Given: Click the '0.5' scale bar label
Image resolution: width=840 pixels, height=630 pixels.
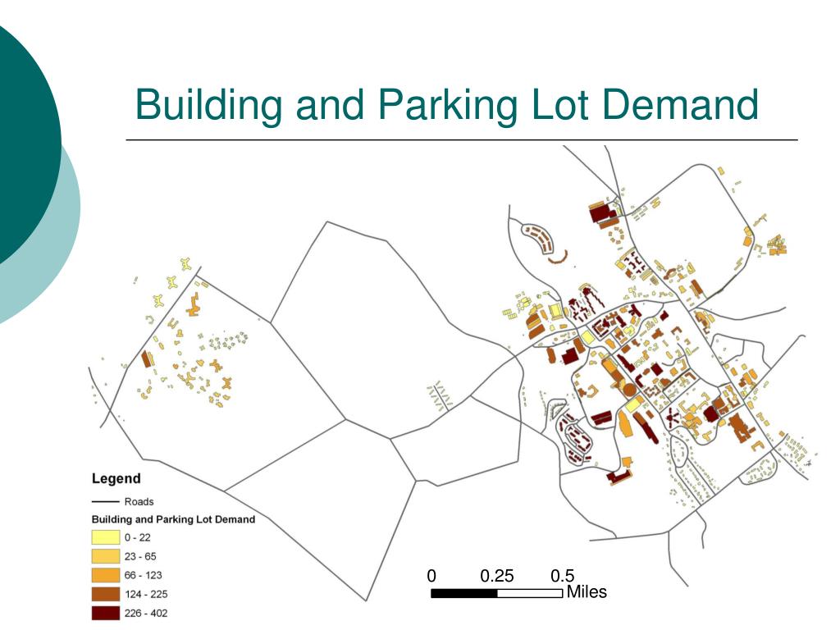Looking at the screenshot, I should tap(563, 576).
